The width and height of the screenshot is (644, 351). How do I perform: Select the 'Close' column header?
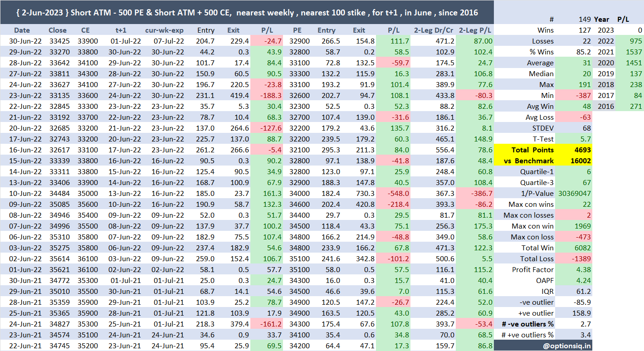(x=58, y=30)
